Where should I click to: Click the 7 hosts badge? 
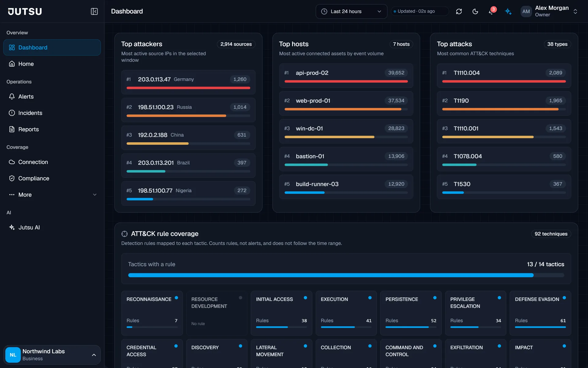point(401,44)
